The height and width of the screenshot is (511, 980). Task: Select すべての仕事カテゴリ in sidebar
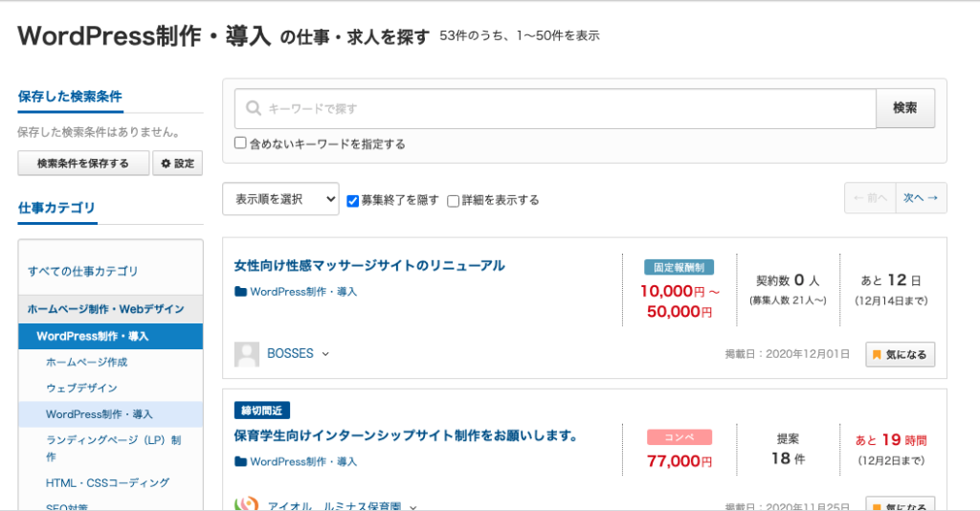coord(83,271)
